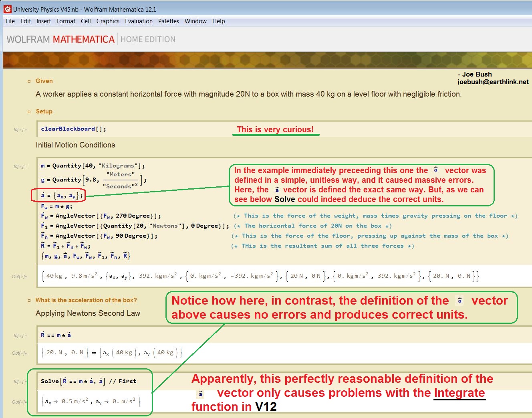Click the Mathematica app icon in title bar
532x418 pixels.
(7, 9)
